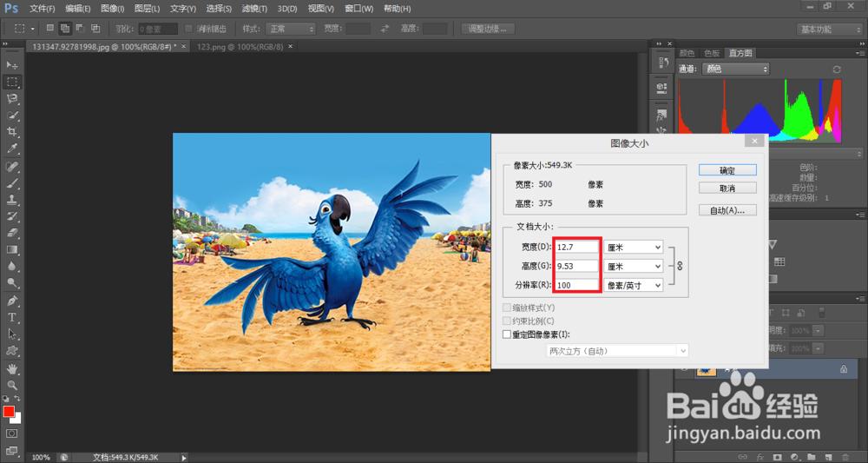Select the Pen tool
The height and width of the screenshot is (463, 868).
11,301
